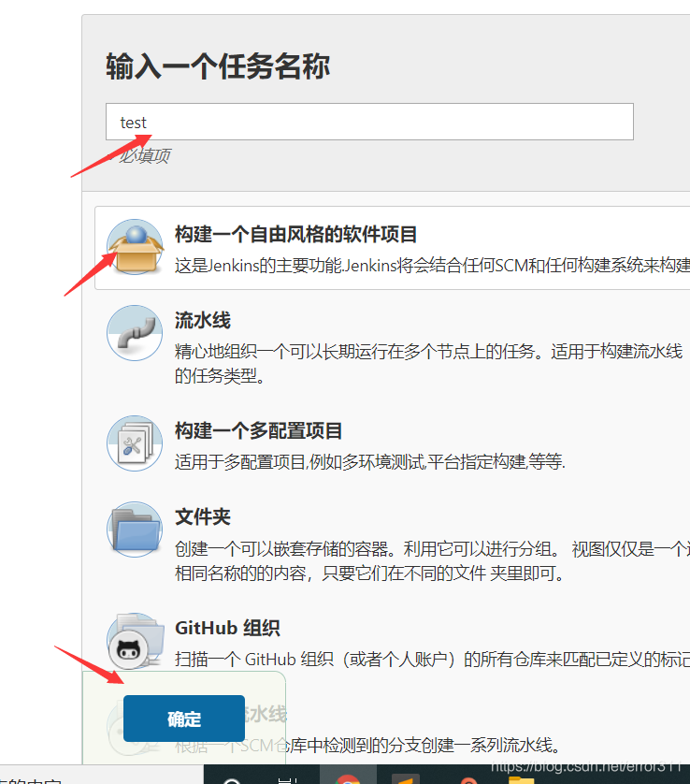
Task: Select the blue folder item icon
Action: point(135,530)
